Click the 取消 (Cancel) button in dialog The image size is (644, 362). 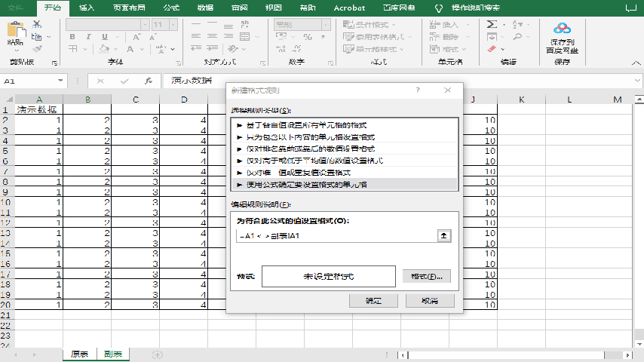430,301
